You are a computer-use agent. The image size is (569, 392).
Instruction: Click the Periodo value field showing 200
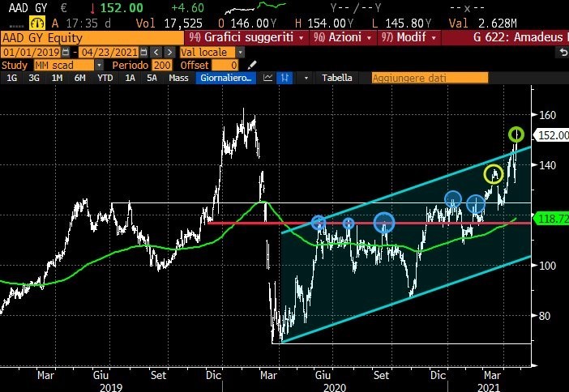point(161,64)
